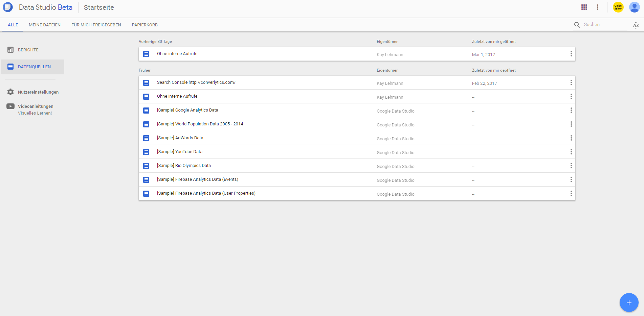Image resolution: width=644 pixels, height=316 pixels.
Task: Open Search Console http://converlytics.com/ data source
Action: pyautogui.click(x=196, y=82)
